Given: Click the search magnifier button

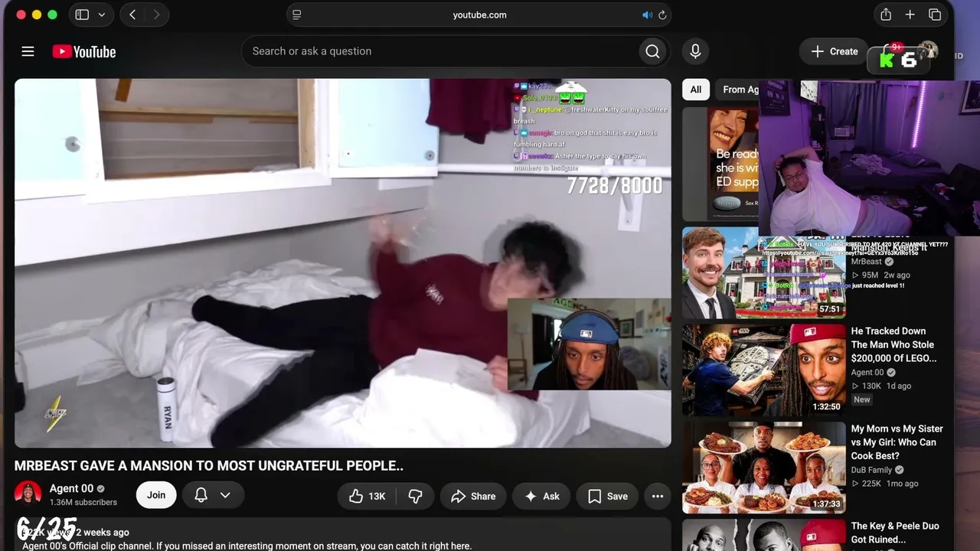Looking at the screenshot, I should tap(652, 51).
